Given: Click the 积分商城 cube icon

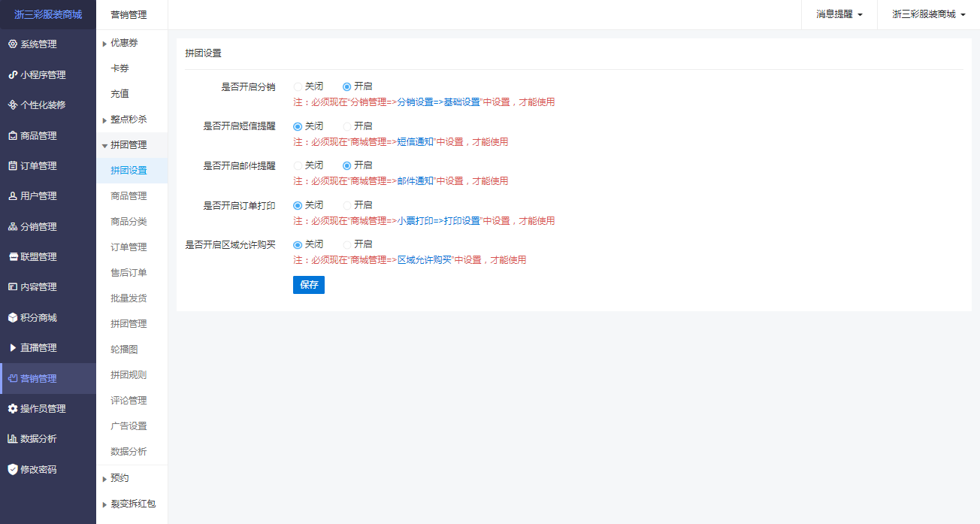Looking at the screenshot, I should point(12,318).
